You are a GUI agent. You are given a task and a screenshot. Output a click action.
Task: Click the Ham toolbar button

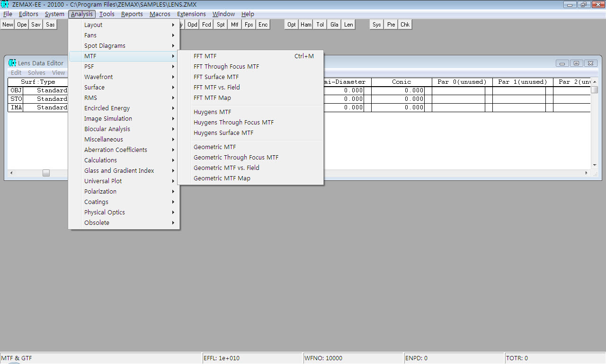click(306, 25)
